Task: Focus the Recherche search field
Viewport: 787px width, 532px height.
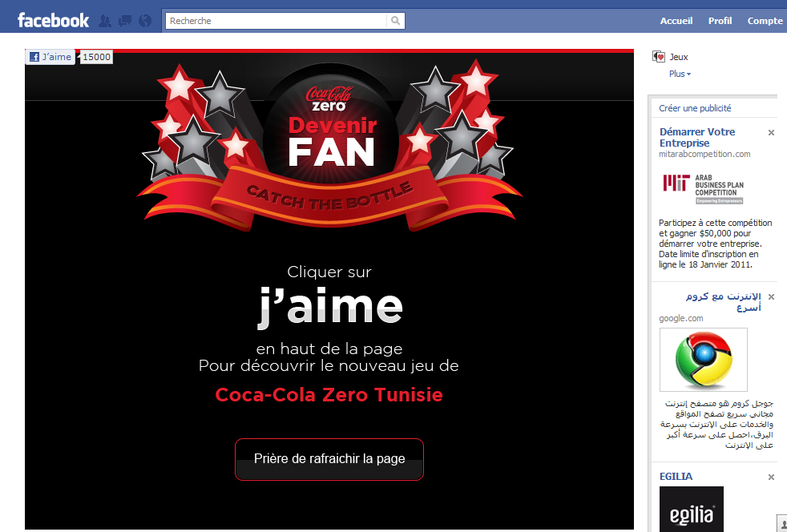Action: (276, 21)
